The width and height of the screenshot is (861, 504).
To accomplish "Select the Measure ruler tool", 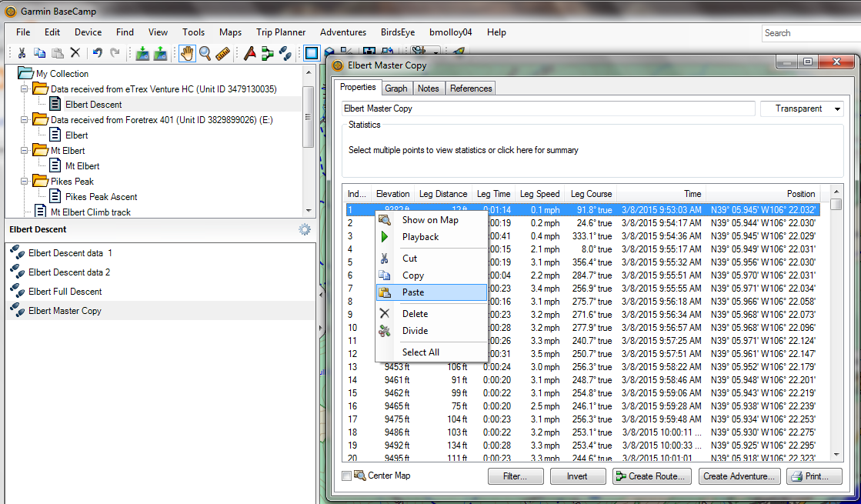I will 222,53.
